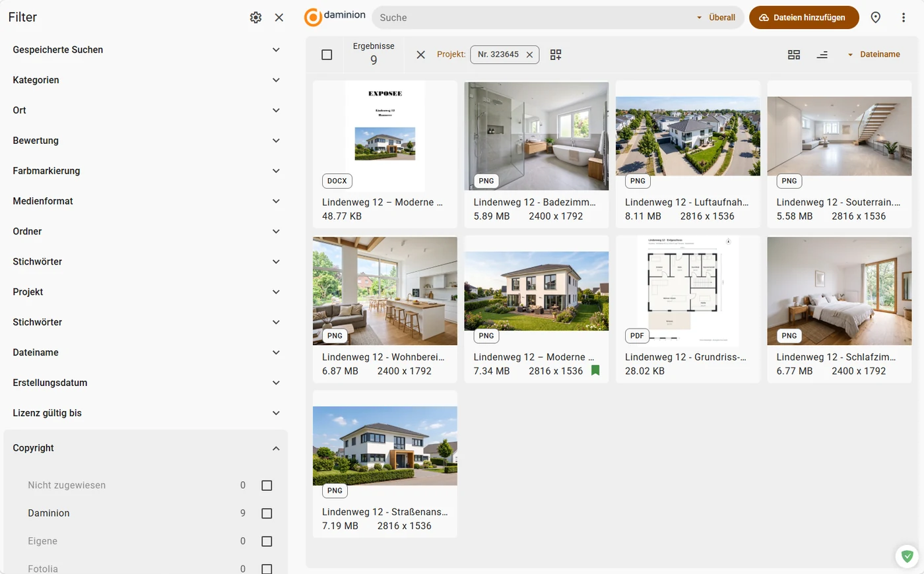Viewport: 924px width, 574px height.
Task: Open the Souterrain image thumbnail
Action: [840, 136]
